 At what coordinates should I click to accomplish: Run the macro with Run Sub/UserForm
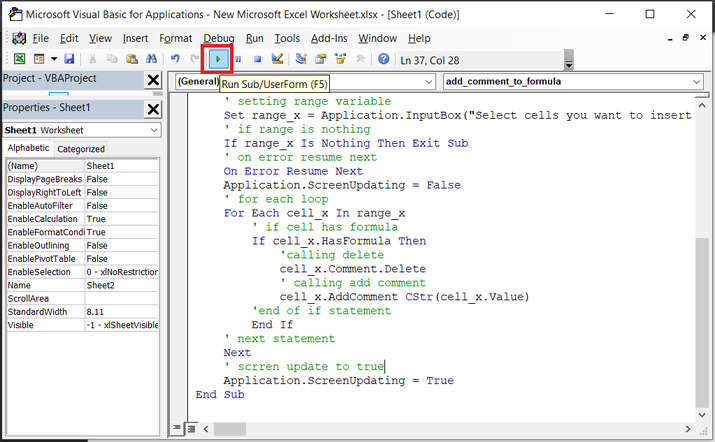(218, 59)
